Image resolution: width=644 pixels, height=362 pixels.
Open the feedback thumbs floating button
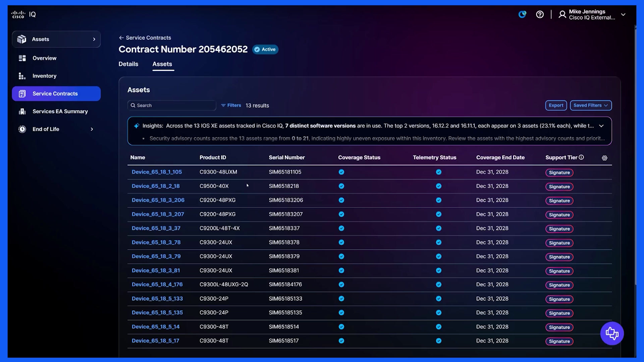[x=612, y=334]
